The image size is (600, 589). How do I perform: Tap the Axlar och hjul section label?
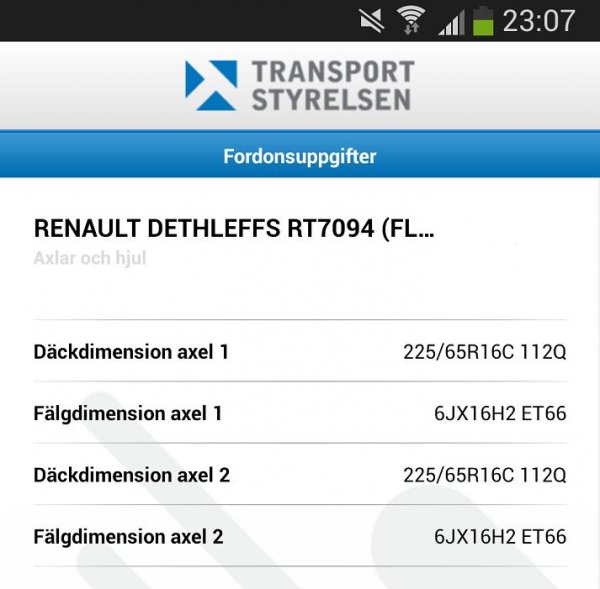click(x=90, y=258)
